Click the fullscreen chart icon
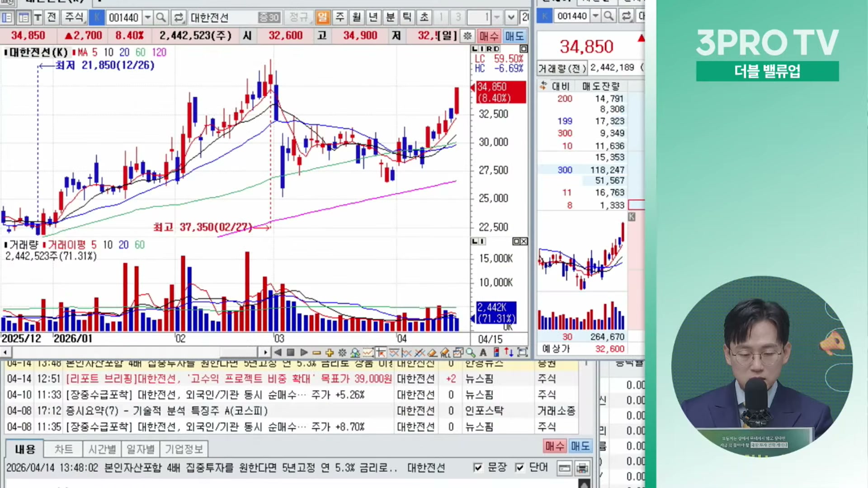868x488 pixels. pyautogui.click(x=523, y=352)
